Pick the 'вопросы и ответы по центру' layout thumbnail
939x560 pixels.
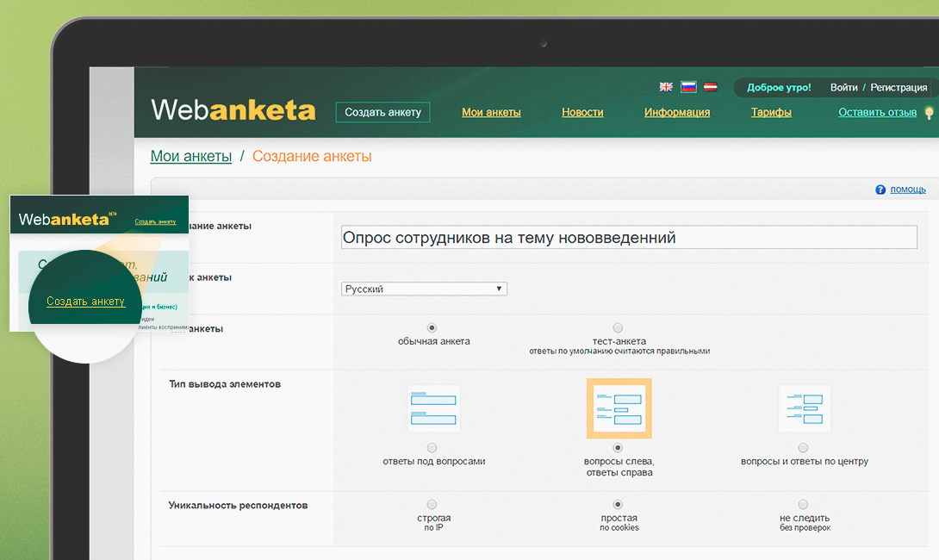pos(805,408)
